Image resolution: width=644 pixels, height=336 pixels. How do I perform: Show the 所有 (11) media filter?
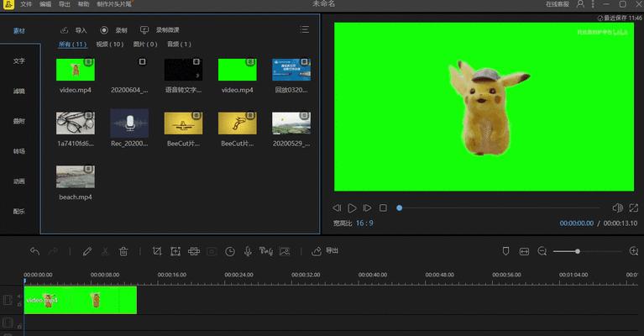[x=73, y=44]
